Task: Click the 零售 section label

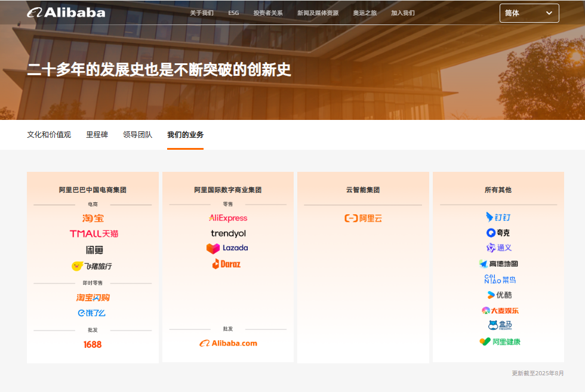Action: [228, 204]
